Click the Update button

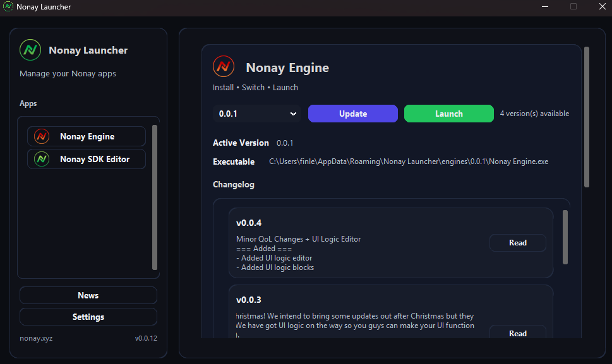353,114
